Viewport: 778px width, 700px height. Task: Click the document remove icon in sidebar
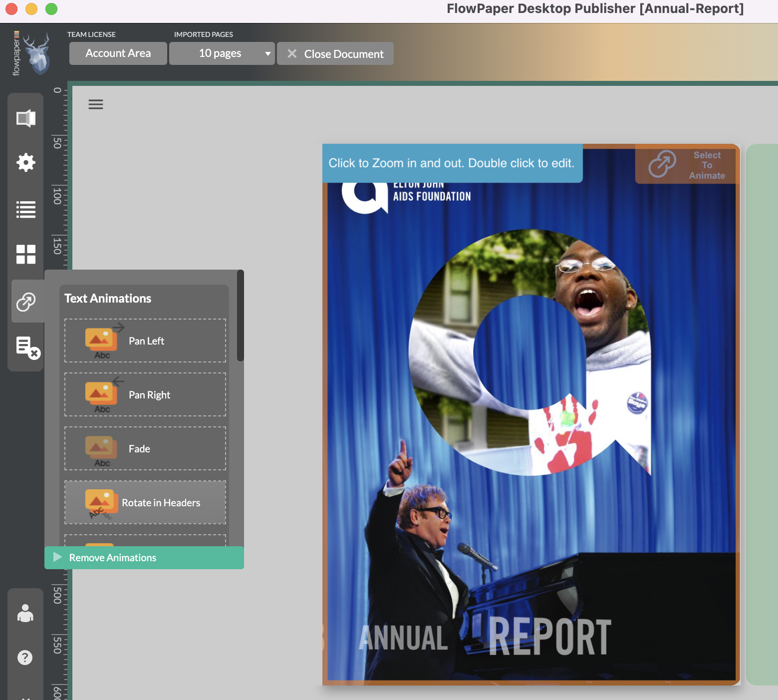point(27,347)
